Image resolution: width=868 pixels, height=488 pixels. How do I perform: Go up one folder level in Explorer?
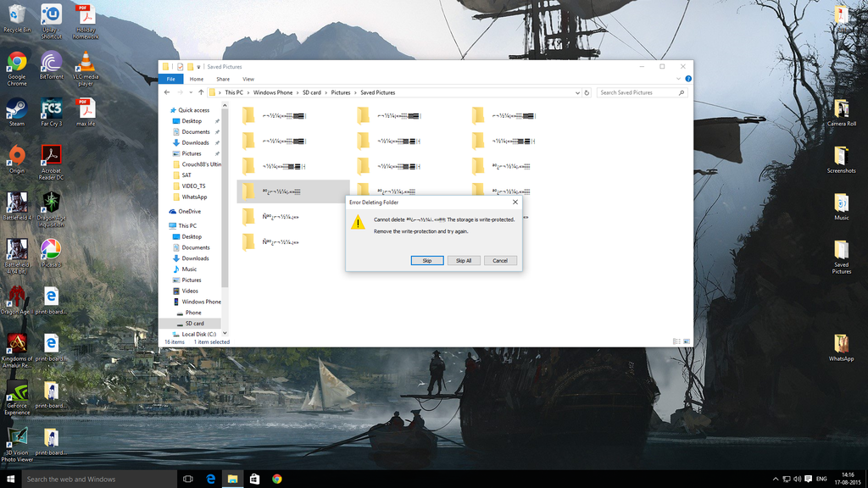coord(201,93)
